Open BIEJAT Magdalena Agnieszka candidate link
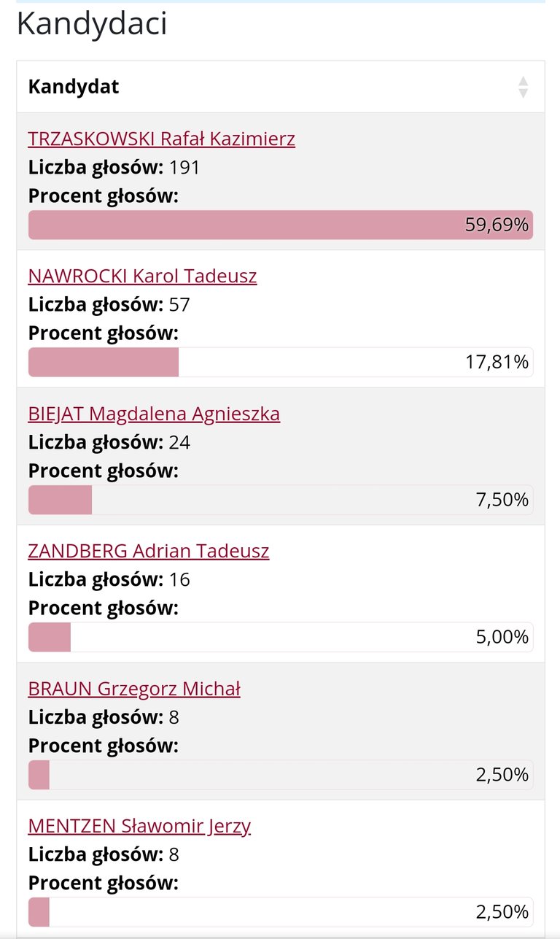The height and width of the screenshot is (939, 560). coord(154,414)
